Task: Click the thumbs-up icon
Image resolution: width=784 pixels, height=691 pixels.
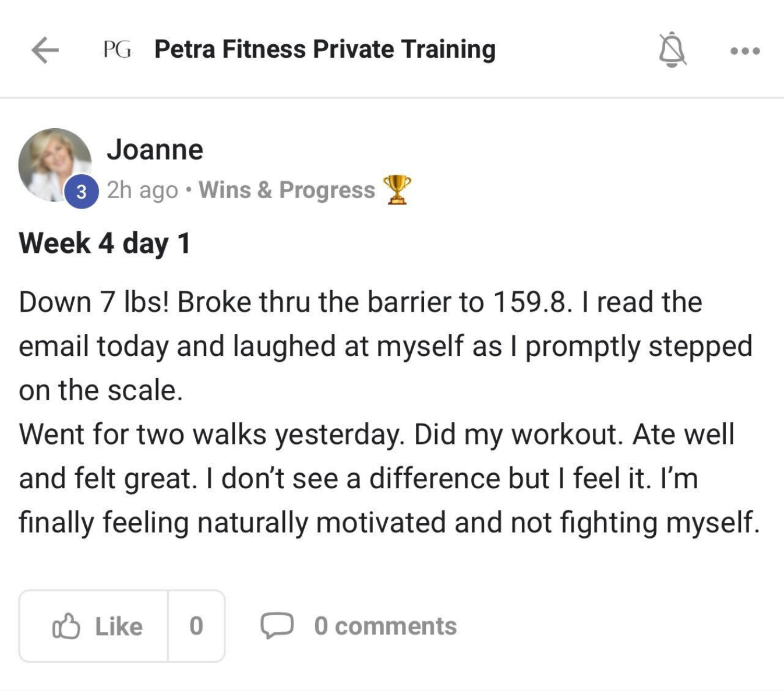Action: [x=66, y=626]
